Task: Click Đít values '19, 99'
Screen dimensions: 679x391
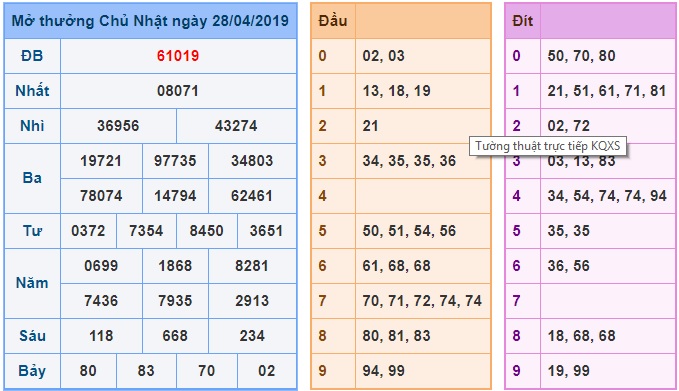Action: tap(569, 371)
